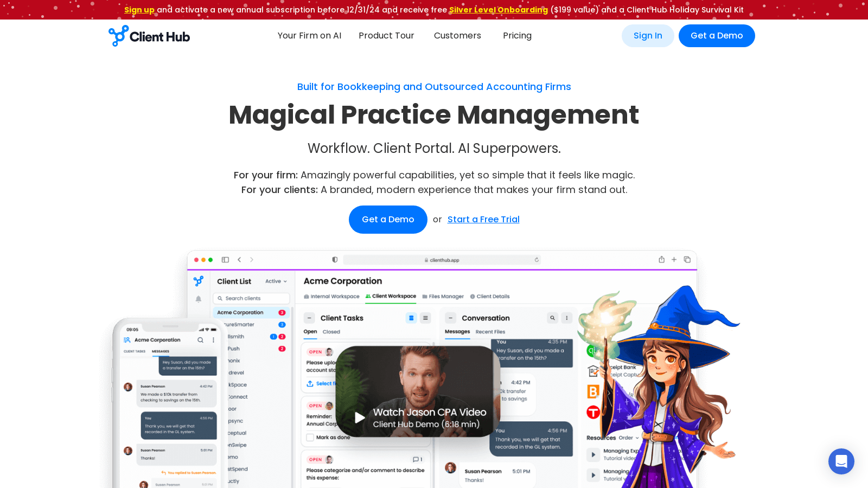Click the reload icon in the address bar
The height and width of the screenshot is (488, 868).
537,260
